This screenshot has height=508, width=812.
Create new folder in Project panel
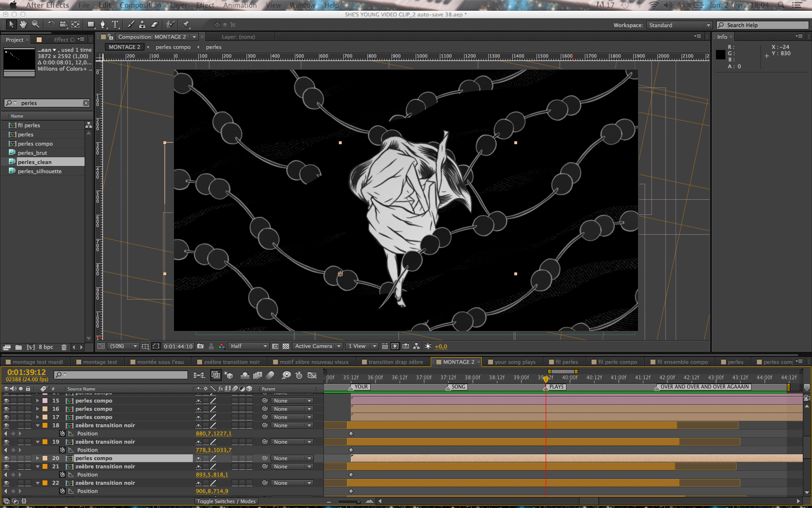(18, 347)
